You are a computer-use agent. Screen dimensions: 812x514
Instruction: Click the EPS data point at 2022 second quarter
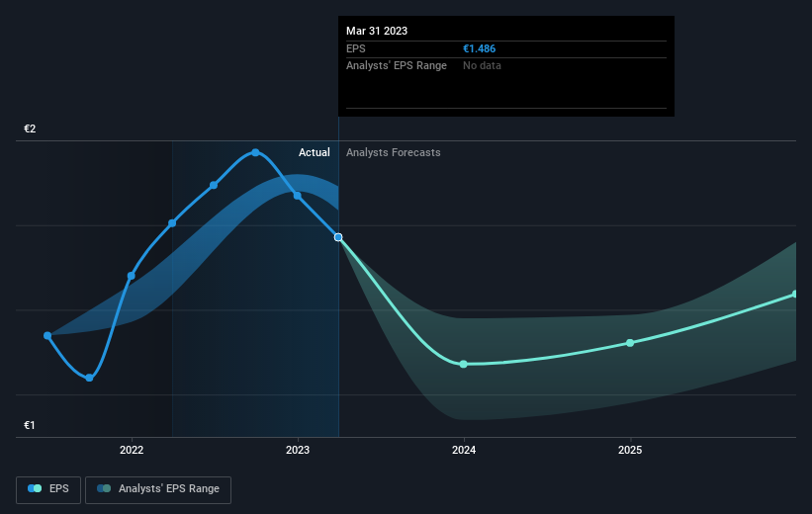pyautogui.click(x=172, y=223)
